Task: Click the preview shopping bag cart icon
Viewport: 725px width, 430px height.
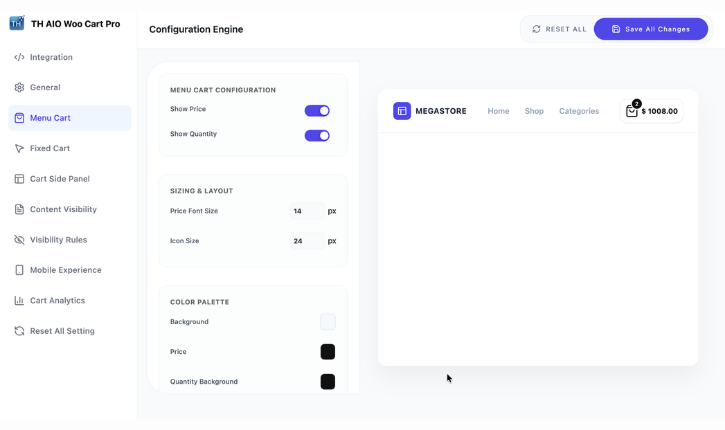Action: [632, 111]
